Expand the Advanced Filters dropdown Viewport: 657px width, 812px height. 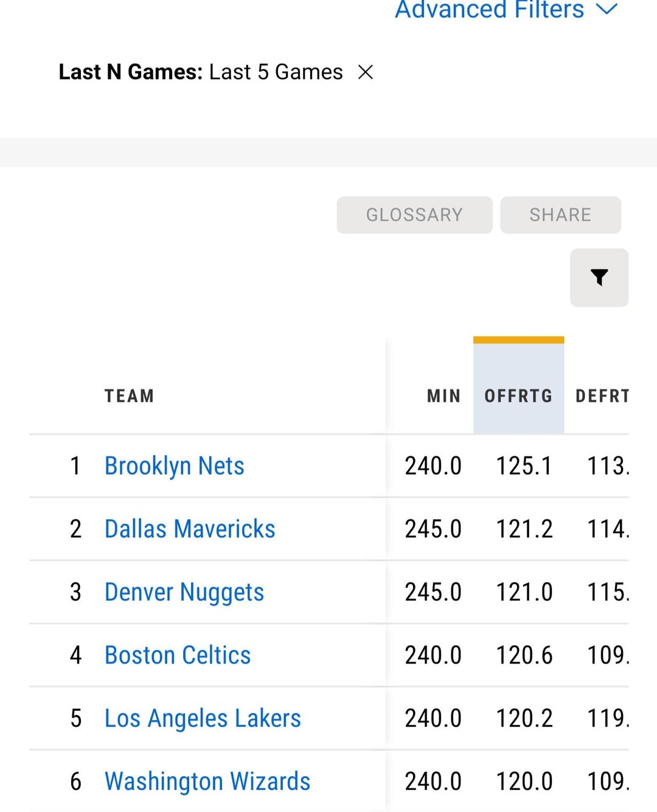point(490,10)
